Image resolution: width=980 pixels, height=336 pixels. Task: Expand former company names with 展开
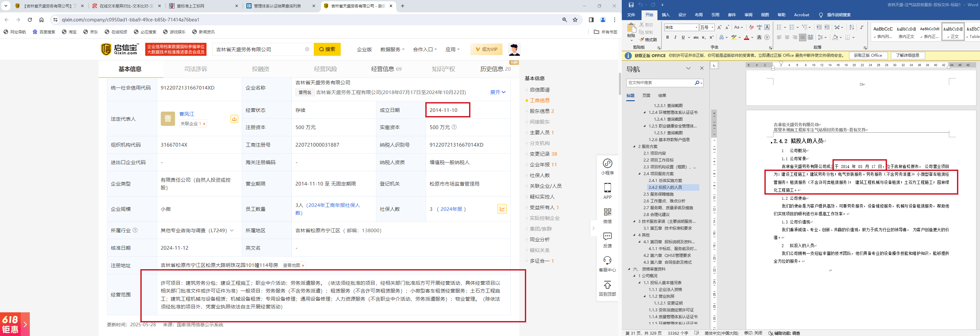coord(498,92)
